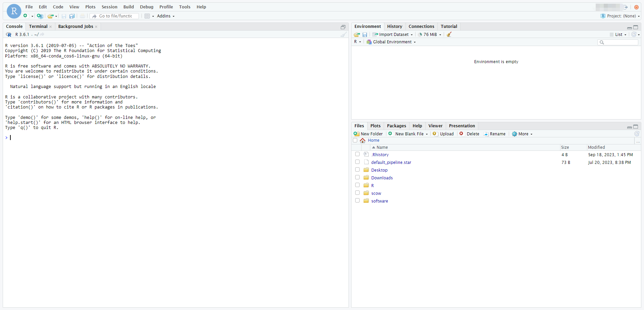Viewport: 644px width, 310px height.
Task: Switch to the Packages tab
Action: tap(396, 126)
